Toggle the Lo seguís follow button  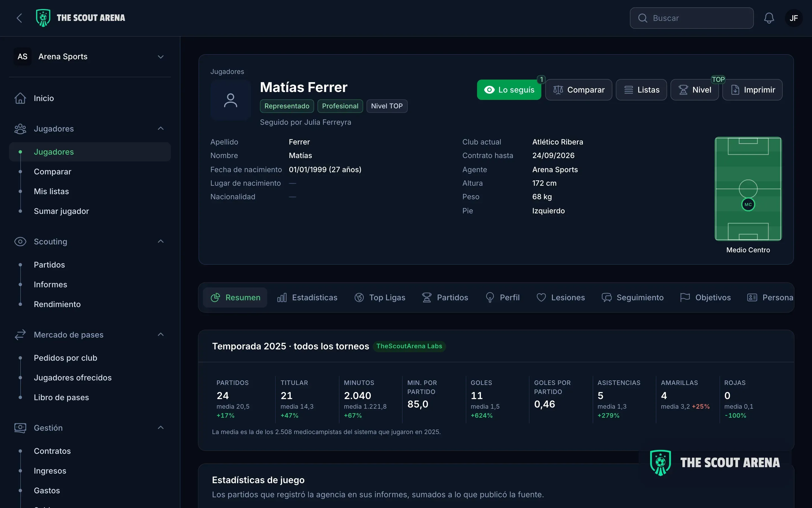pos(509,90)
